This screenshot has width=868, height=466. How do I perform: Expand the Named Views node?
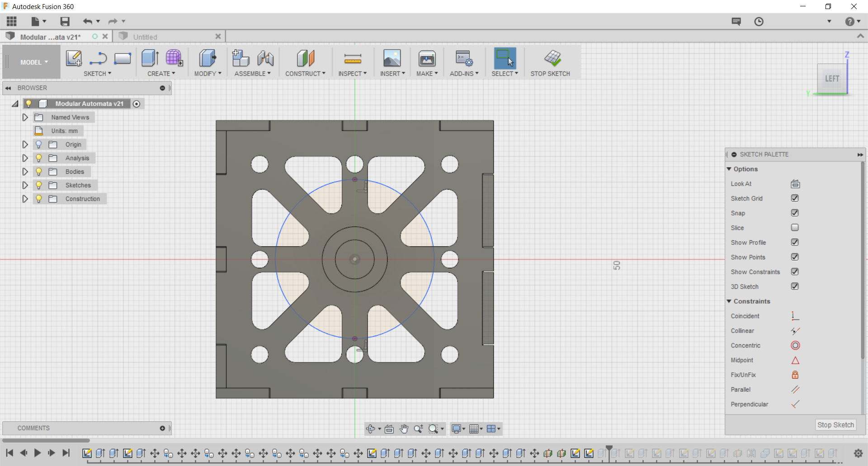pos(25,117)
